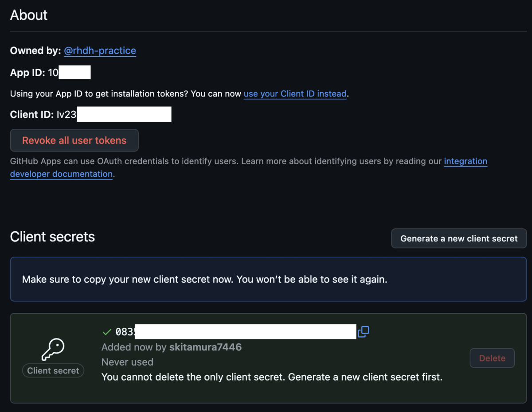Click the "Make sure to copy" notice banner
This screenshot has width=532, height=412.
204,280
